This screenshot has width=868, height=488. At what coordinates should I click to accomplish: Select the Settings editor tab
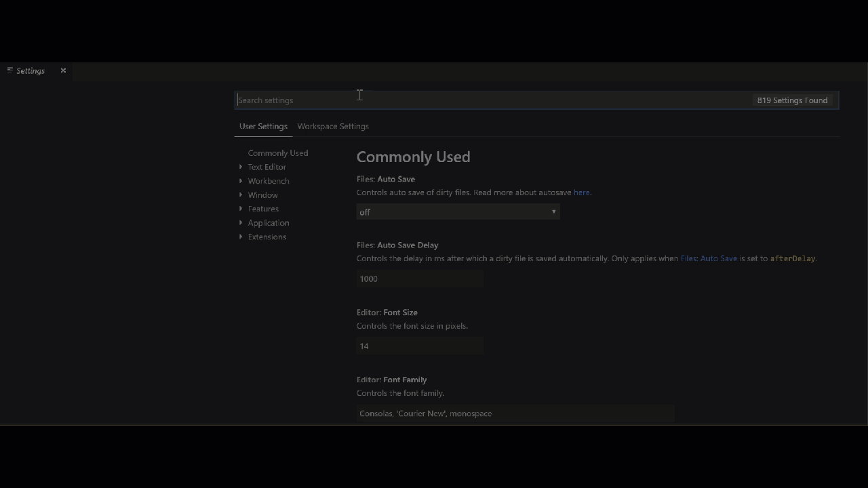(30, 70)
